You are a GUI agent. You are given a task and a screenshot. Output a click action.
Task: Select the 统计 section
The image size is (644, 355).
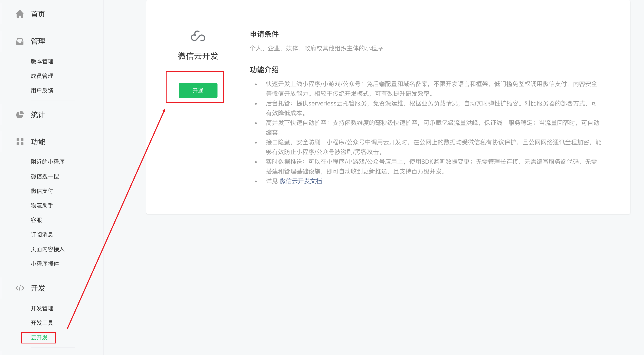click(38, 115)
